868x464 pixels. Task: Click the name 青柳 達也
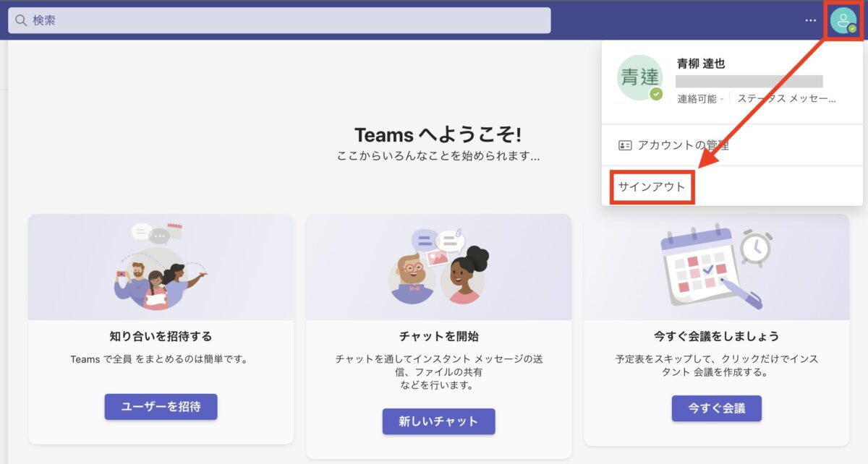pyautogui.click(x=701, y=64)
